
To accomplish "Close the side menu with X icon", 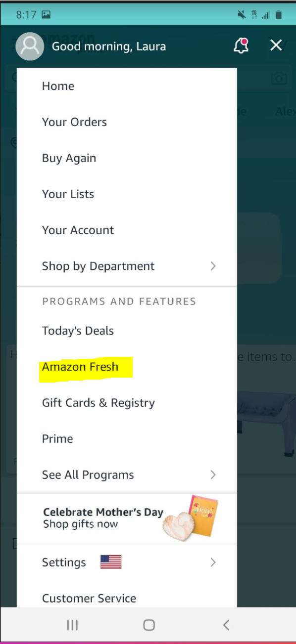I will (x=276, y=45).
